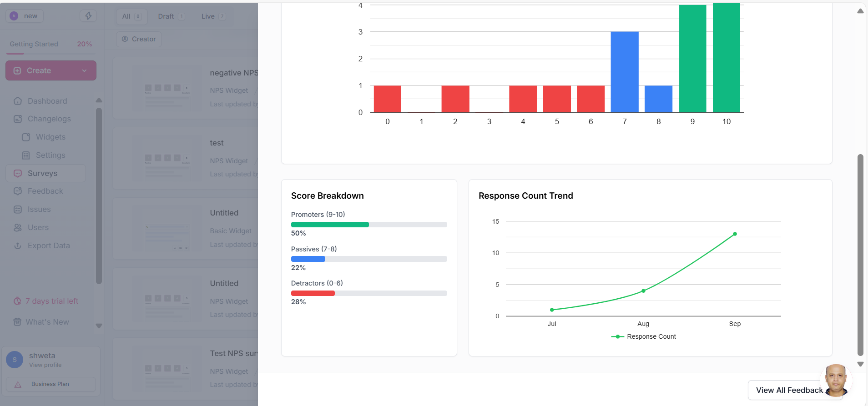Toggle Response Count legend in trend chart

click(643, 336)
